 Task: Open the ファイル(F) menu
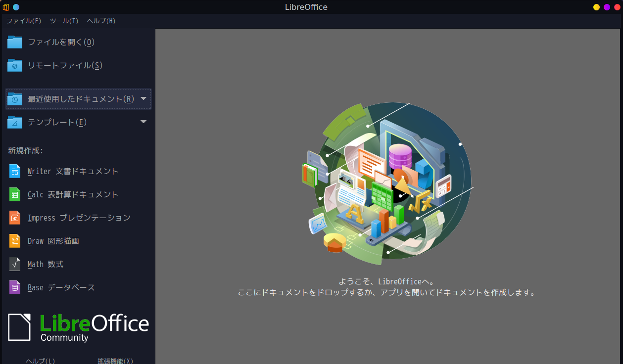24,21
